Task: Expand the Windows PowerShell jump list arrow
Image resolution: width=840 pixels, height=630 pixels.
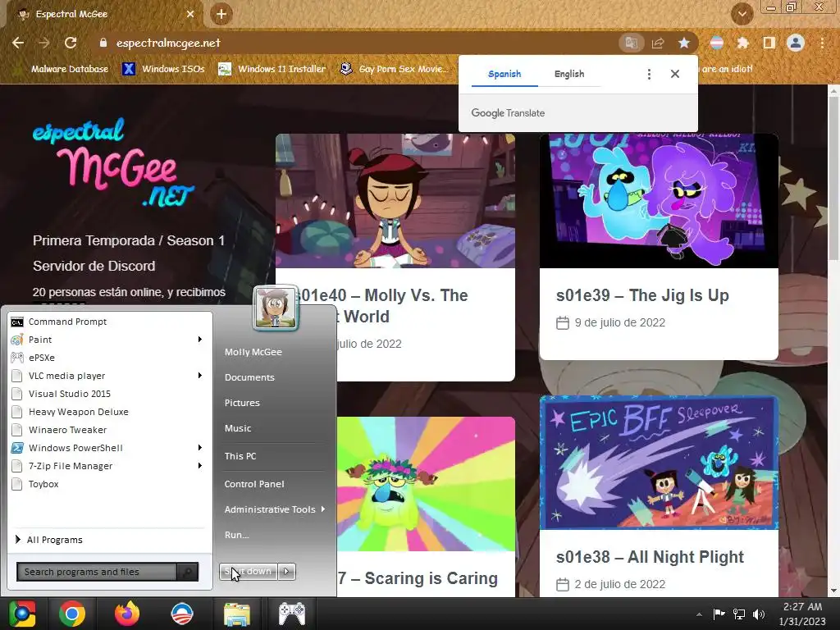Action: point(200,448)
